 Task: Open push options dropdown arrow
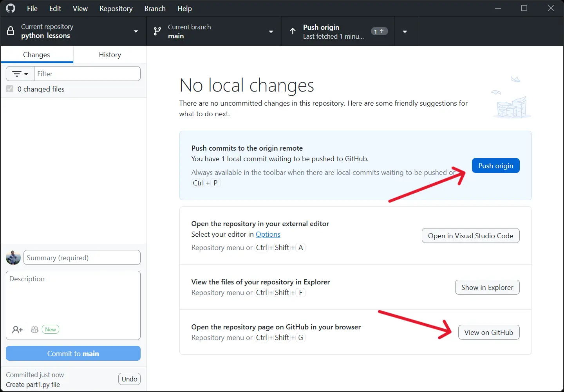click(x=405, y=31)
